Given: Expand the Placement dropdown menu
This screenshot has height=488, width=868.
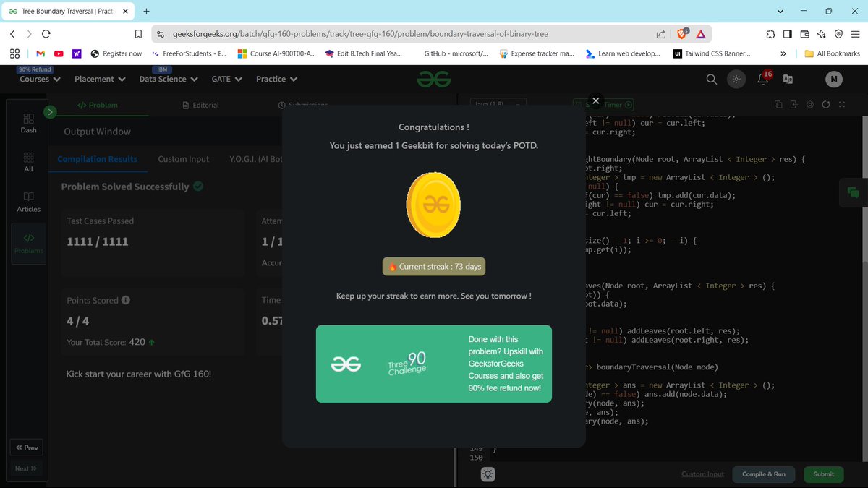Looking at the screenshot, I should [100, 79].
